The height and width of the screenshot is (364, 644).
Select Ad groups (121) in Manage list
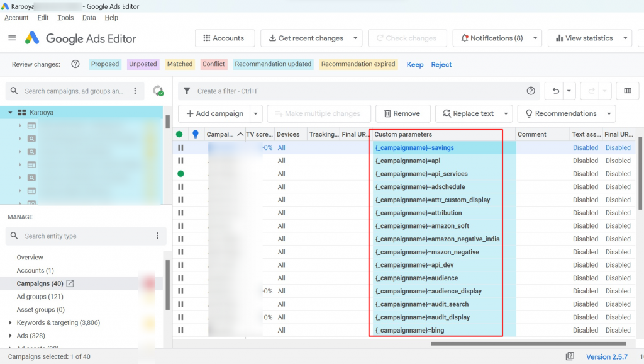click(40, 297)
